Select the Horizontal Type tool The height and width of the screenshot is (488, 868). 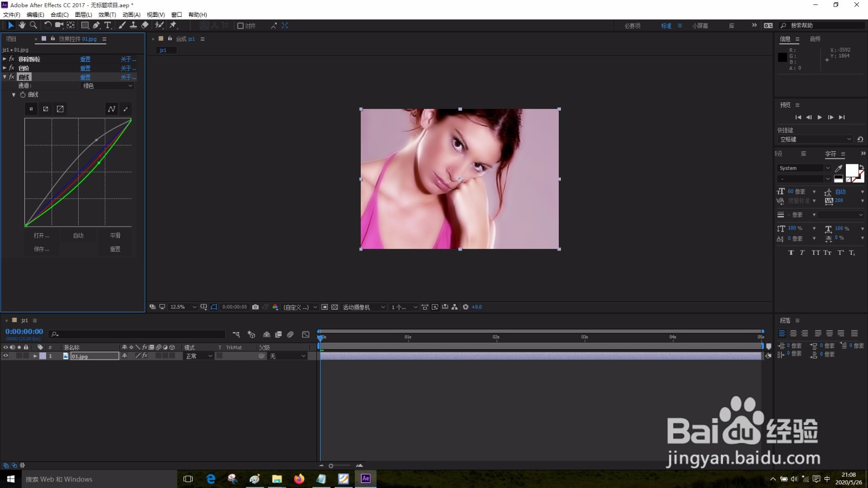[107, 25]
